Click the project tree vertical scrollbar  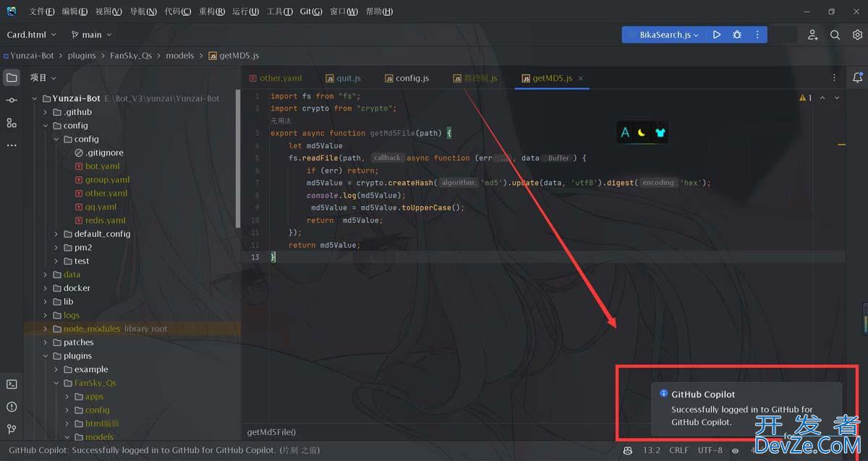click(239, 159)
